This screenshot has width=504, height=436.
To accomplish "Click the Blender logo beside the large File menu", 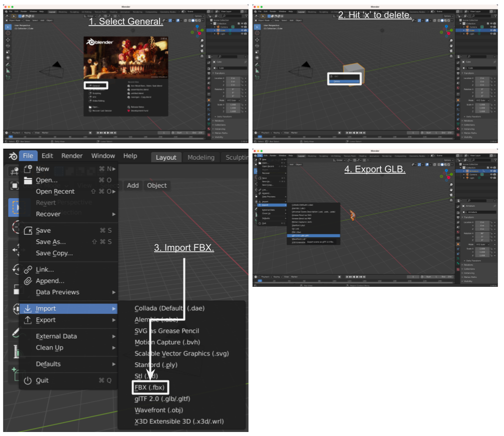I will point(11,156).
